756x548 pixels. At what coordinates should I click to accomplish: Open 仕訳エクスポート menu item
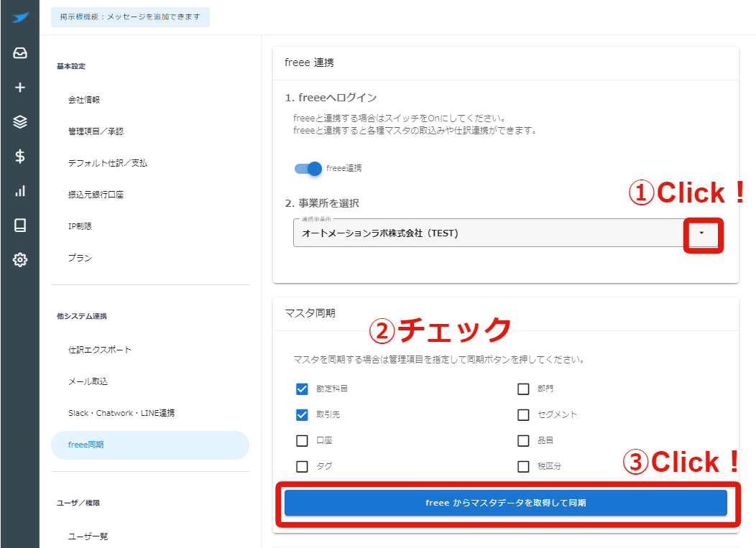[x=100, y=350]
